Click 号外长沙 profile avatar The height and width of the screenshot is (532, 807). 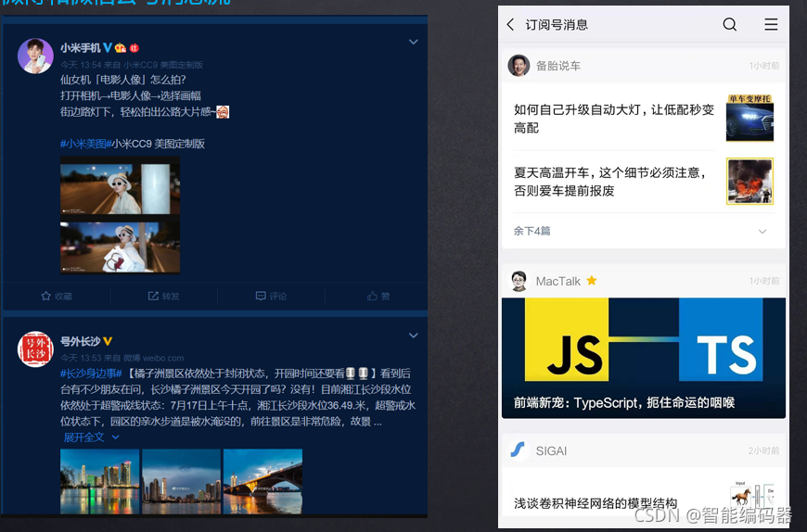(x=35, y=348)
